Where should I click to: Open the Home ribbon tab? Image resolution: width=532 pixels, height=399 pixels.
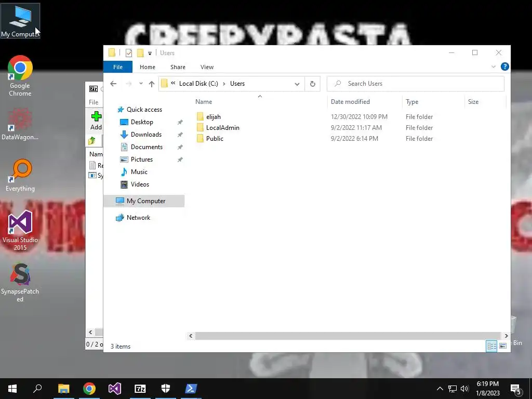point(147,67)
